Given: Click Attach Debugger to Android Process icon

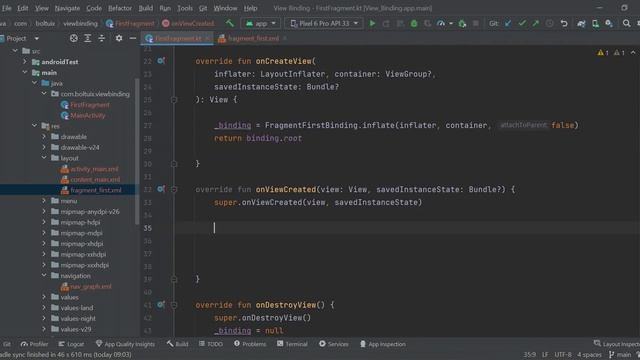Looking at the screenshot, I should click(x=462, y=24).
